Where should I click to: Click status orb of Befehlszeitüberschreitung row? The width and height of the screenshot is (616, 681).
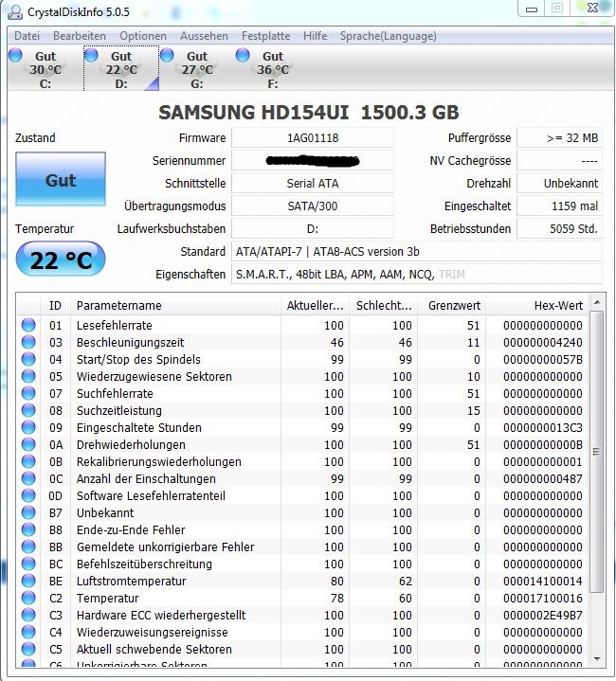pyautogui.click(x=28, y=564)
